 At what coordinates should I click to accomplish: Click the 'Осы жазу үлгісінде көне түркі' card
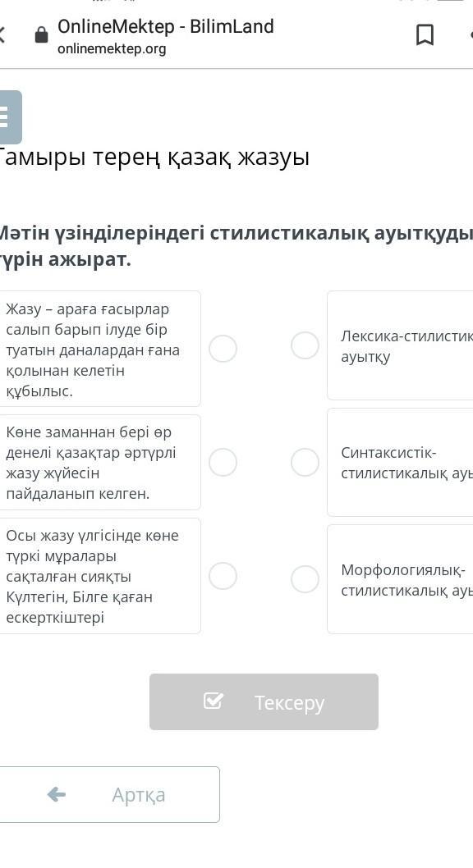[x=99, y=576]
